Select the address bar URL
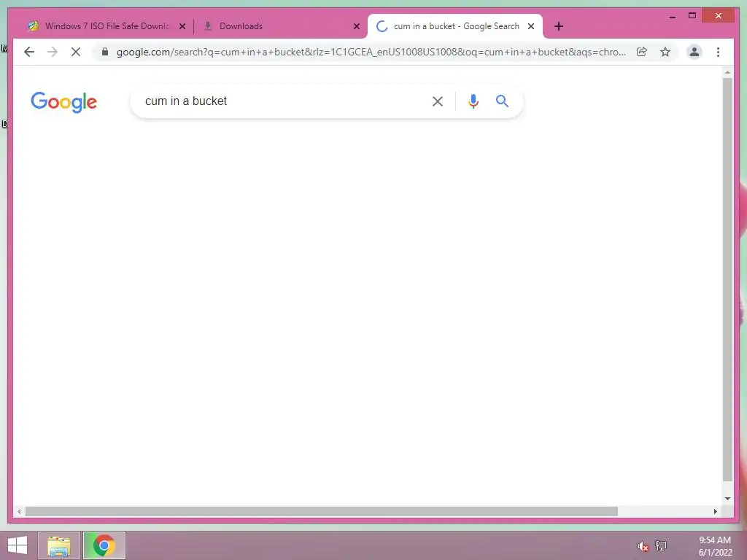Viewport: 747px width, 560px height. [x=371, y=52]
